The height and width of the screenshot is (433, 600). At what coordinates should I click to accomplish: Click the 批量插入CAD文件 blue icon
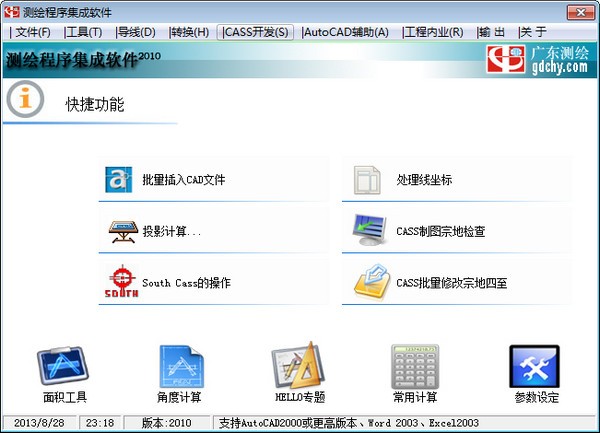click(119, 179)
